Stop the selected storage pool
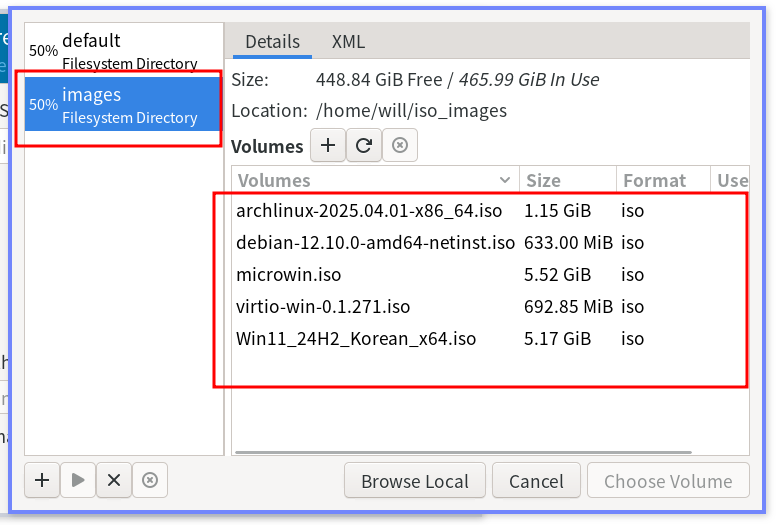 [x=114, y=480]
